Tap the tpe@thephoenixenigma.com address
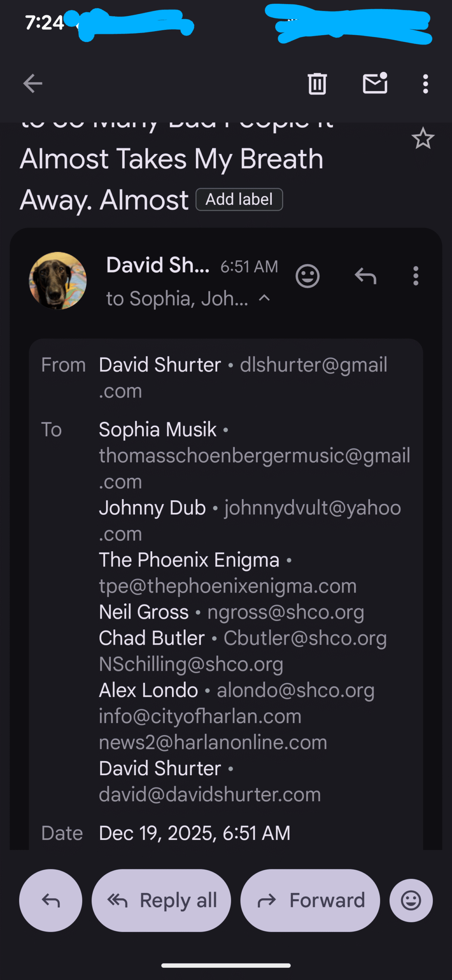 [228, 586]
